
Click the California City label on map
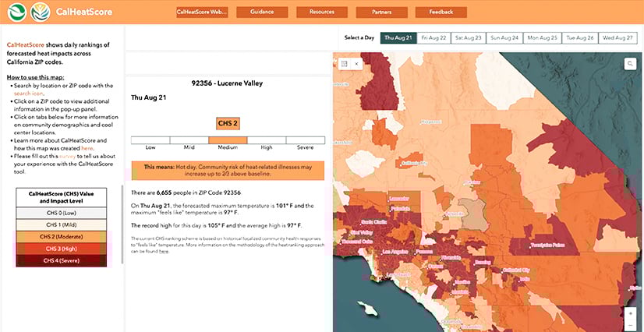tap(414, 164)
